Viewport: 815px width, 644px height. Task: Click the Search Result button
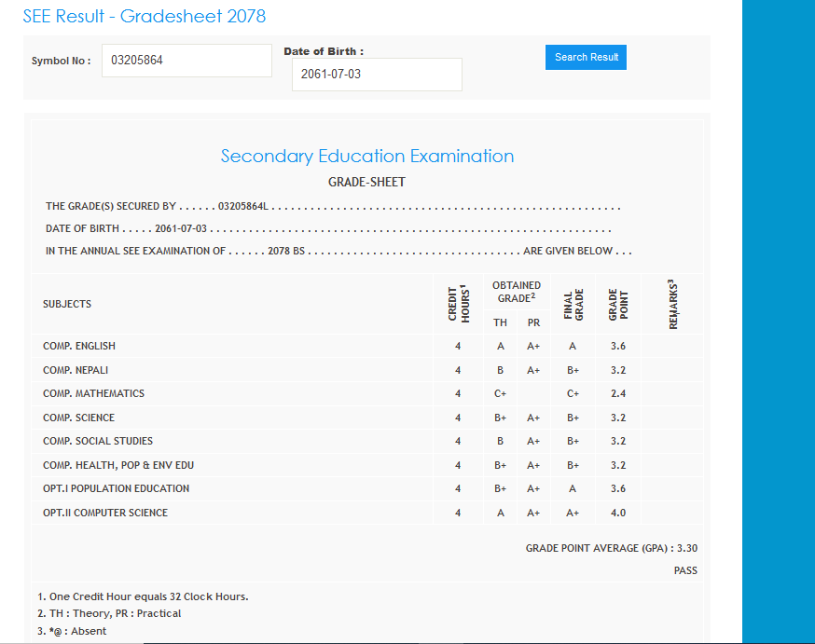point(586,57)
